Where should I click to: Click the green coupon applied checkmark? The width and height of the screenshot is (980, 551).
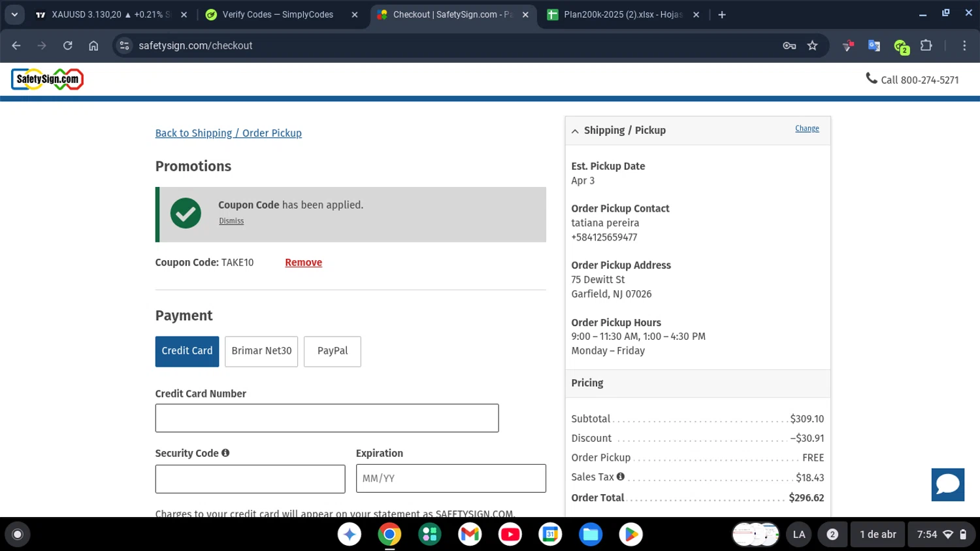[186, 213]
